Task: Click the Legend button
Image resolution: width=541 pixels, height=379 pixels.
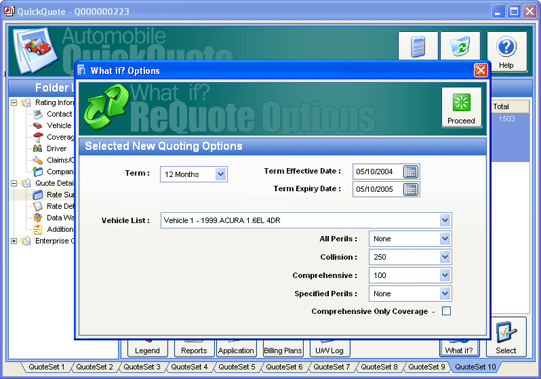Action: 147,349
